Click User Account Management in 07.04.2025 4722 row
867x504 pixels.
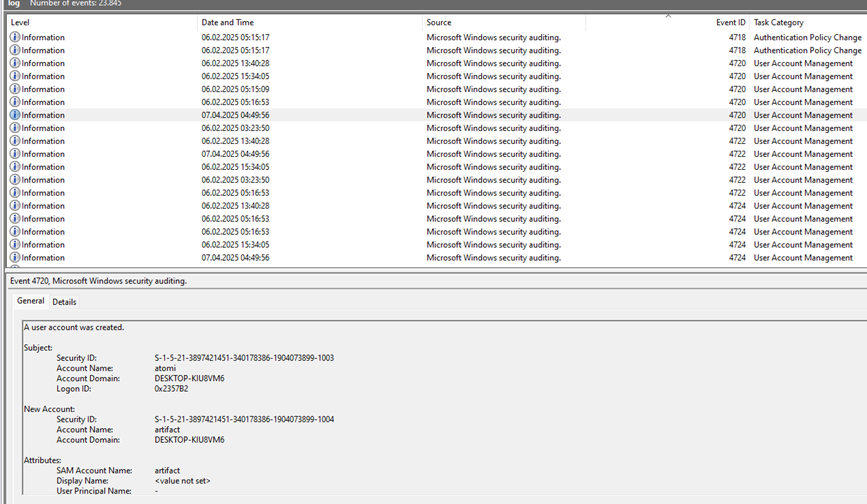(803, 154)
